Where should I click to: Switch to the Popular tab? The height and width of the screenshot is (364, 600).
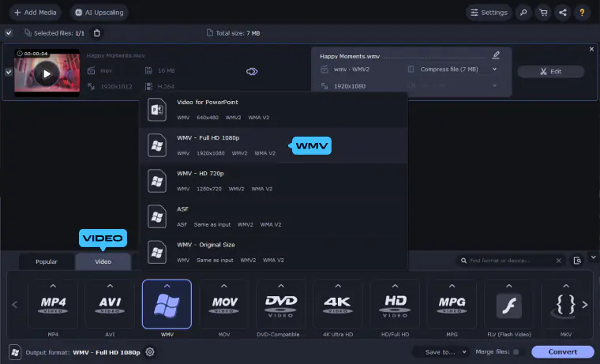point(47,261)
